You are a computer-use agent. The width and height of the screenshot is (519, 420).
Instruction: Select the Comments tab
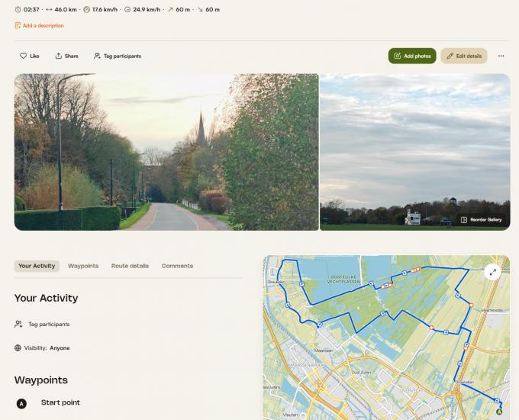[x=177, y=266]
